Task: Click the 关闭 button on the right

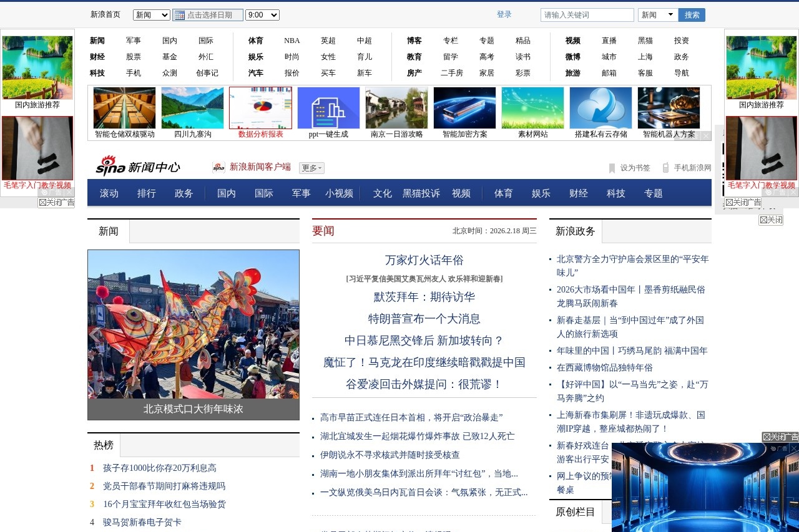Action: (x=771, y=220)
